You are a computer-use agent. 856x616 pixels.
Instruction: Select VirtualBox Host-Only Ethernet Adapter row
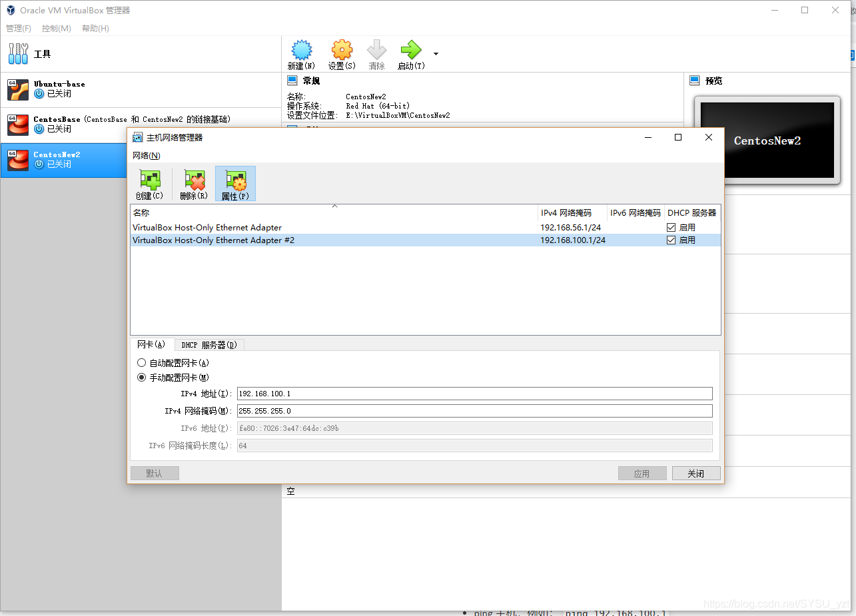[x=425, y=228]
